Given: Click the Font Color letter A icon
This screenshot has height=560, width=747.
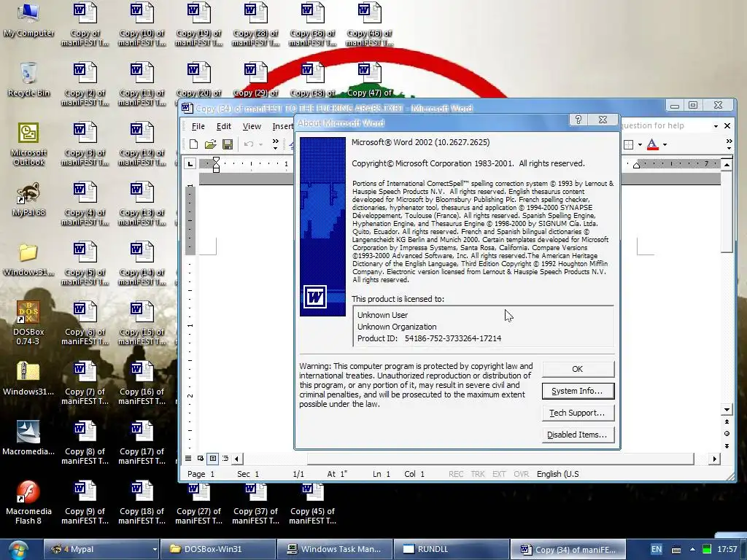Looking at the screenshot, I should (x=653, y=144).
